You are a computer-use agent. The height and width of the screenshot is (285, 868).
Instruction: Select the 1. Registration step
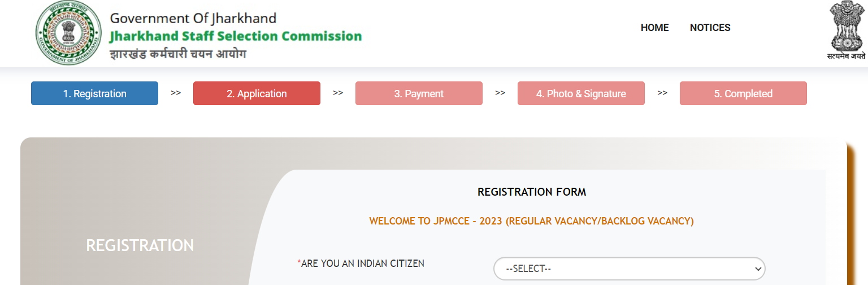pyautogui.click(x=94, y=94)
